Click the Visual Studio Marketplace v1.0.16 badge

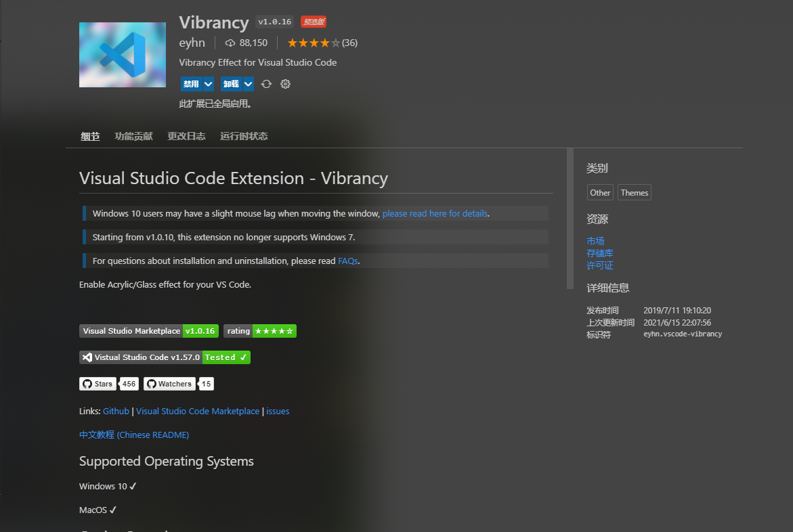149,331
